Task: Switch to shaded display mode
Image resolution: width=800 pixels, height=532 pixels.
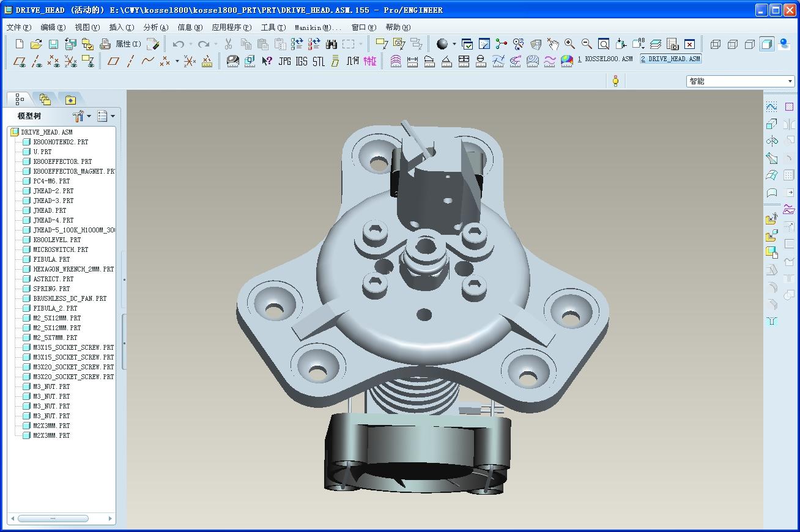Action: (766, 44)
